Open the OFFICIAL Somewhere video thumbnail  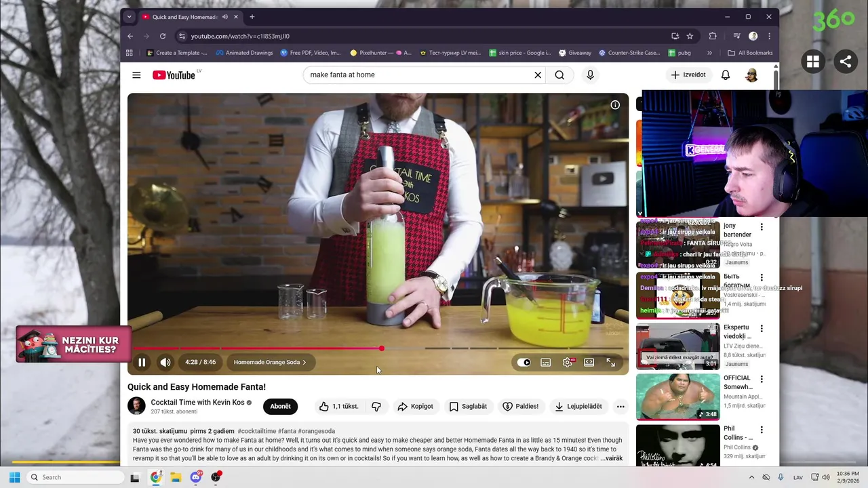[677, 396]
